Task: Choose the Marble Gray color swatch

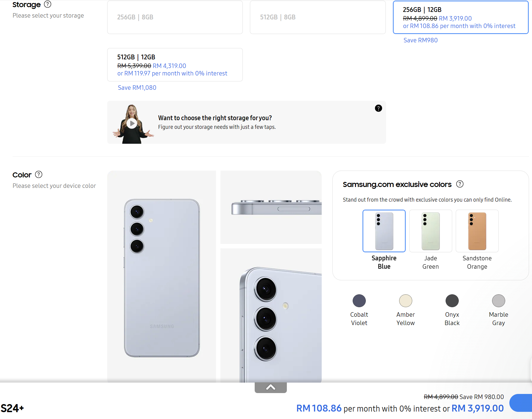Action: 499,301
